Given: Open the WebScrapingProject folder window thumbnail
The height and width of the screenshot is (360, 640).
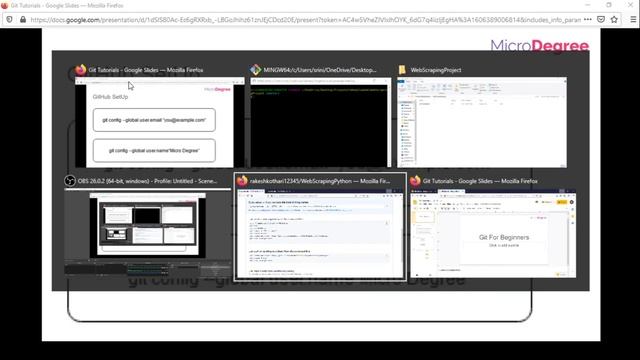Looking at the screenshot, I should tap(482, 122).
